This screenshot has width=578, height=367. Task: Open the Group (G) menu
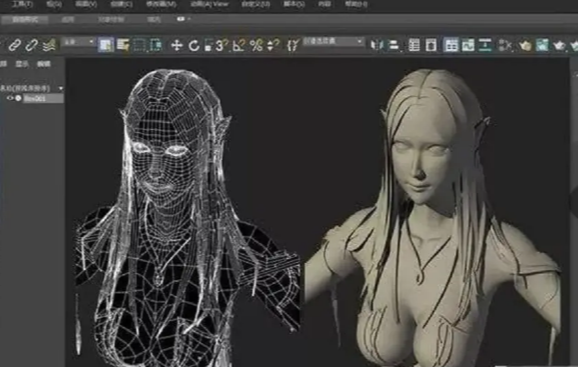point(54,4)
